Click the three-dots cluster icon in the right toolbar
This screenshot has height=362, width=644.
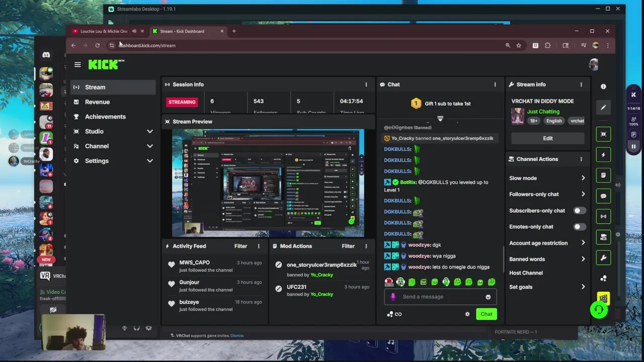603,279
